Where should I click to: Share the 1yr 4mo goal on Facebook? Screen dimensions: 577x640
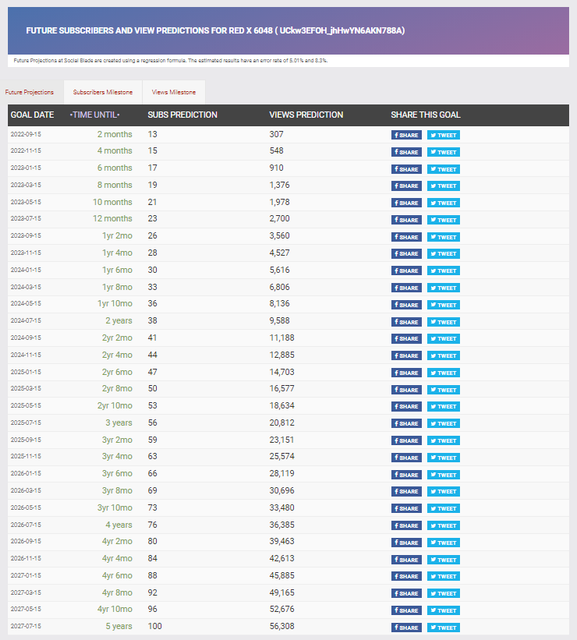point(406,254)
